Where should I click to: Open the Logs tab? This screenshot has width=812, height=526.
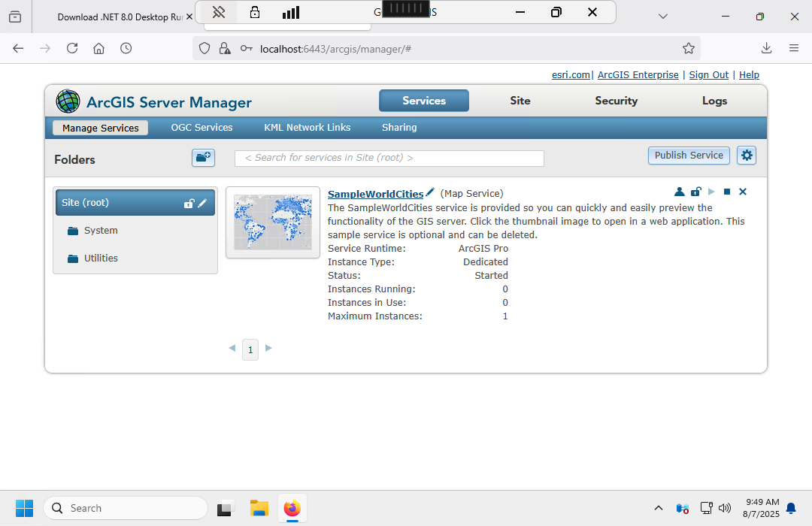click(x=714, y=101)
